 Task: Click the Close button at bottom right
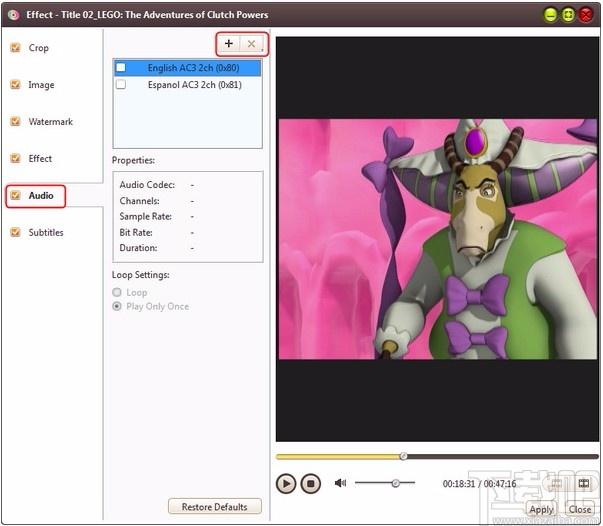pos(580,509)
